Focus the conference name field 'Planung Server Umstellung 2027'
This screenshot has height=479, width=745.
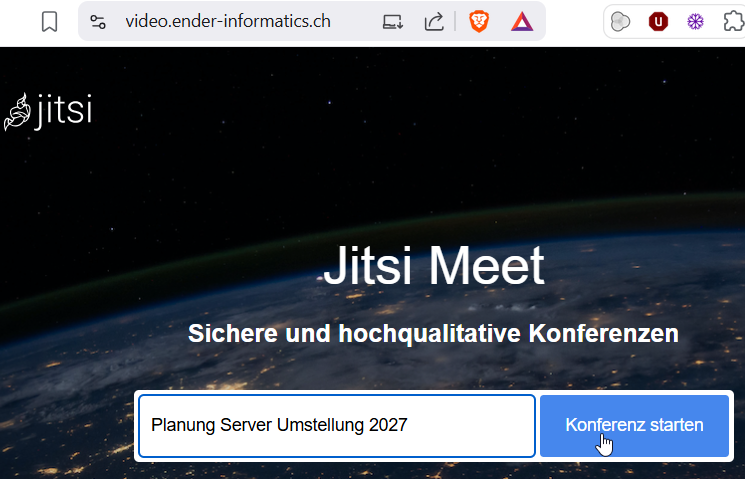point(337,426)
